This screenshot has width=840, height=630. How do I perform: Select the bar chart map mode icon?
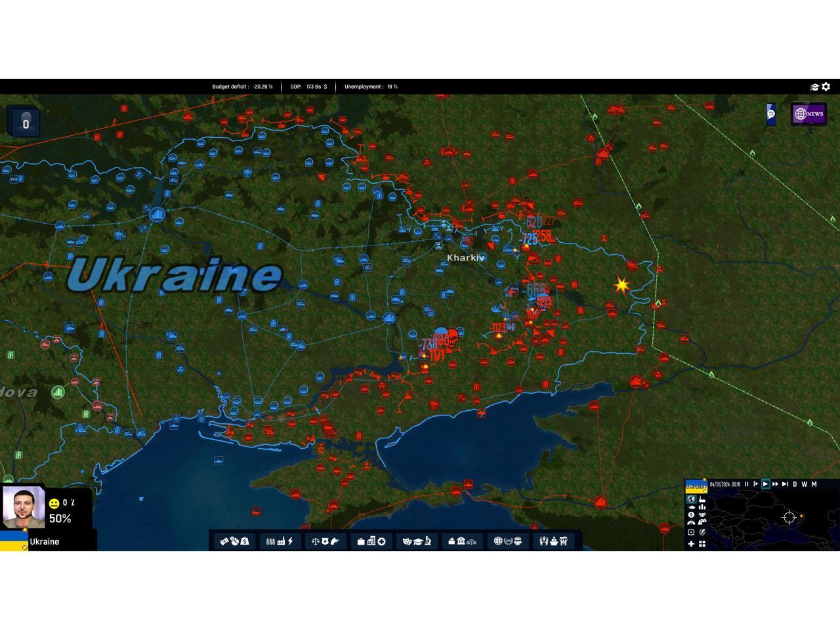(702, 507)
